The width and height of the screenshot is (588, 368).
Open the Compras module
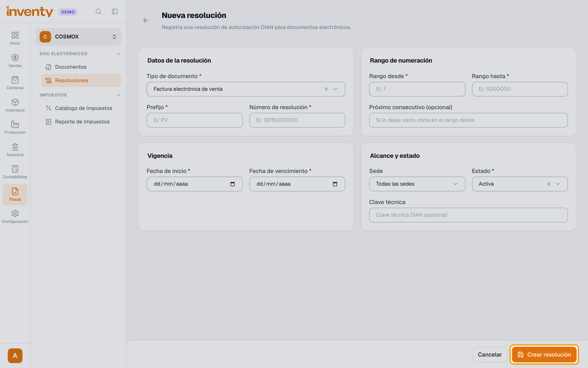coord(15,83)
